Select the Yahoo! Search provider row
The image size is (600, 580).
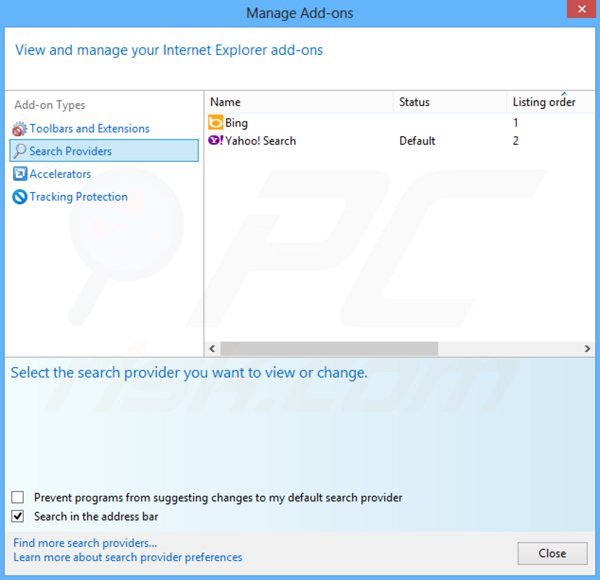click(400, 141)
